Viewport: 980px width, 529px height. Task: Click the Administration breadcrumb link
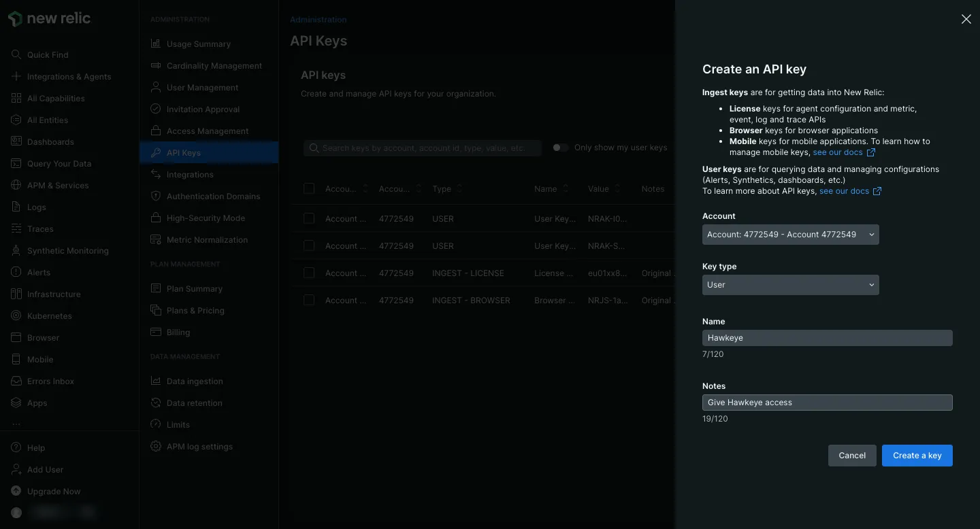[318, 20]
